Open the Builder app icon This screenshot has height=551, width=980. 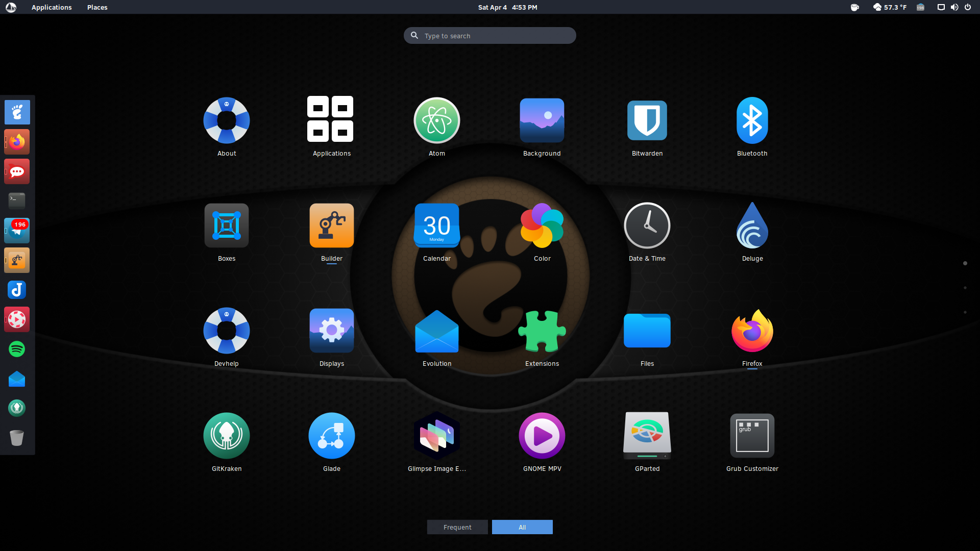pyautogui.click(x=332, y=226)
